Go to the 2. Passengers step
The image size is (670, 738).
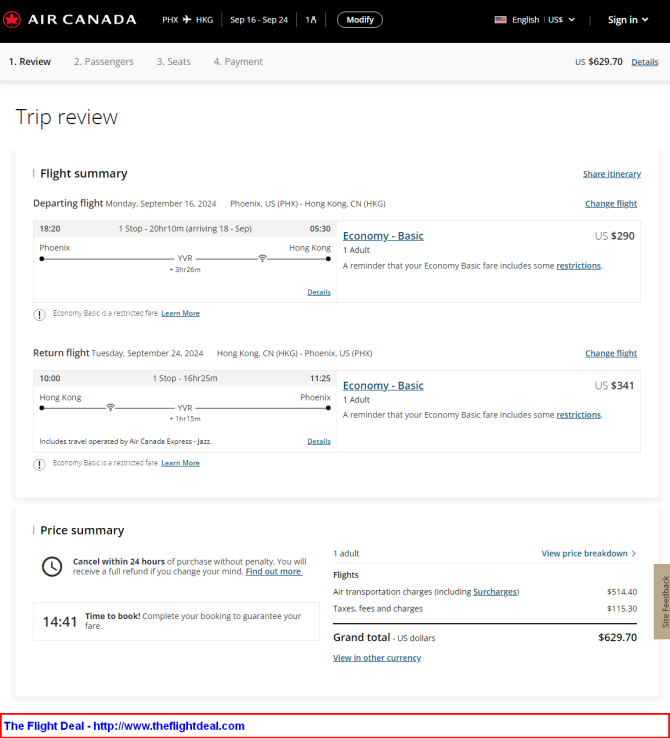[x=104, y=62]
